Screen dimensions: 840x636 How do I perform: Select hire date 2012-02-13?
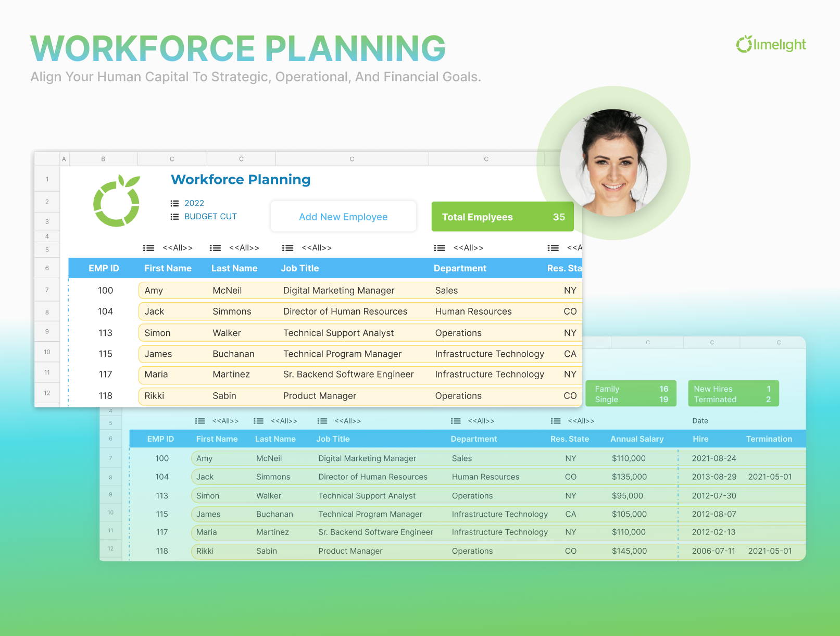pyautogui.click(x=713, y=532)
